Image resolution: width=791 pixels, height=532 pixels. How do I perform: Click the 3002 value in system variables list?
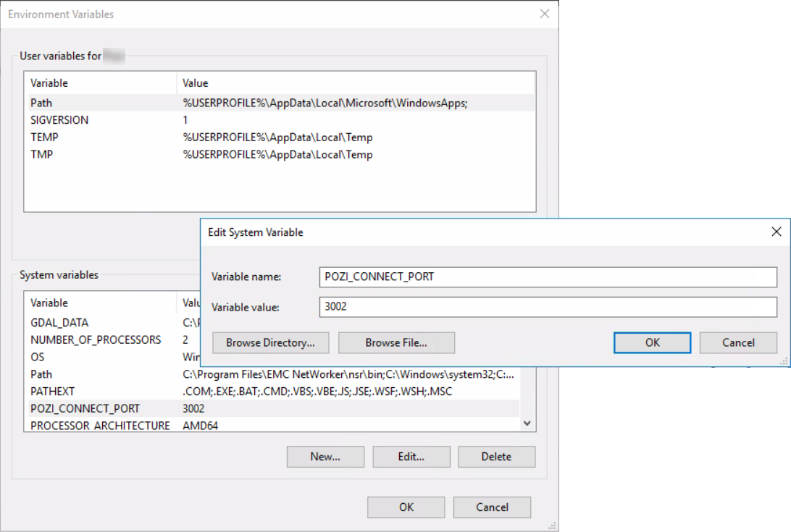(193, 408)
